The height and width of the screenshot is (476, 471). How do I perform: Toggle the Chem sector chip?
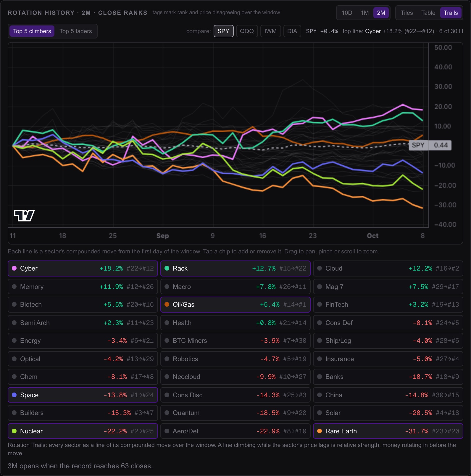pyautogui.click(x=83, y=377)
